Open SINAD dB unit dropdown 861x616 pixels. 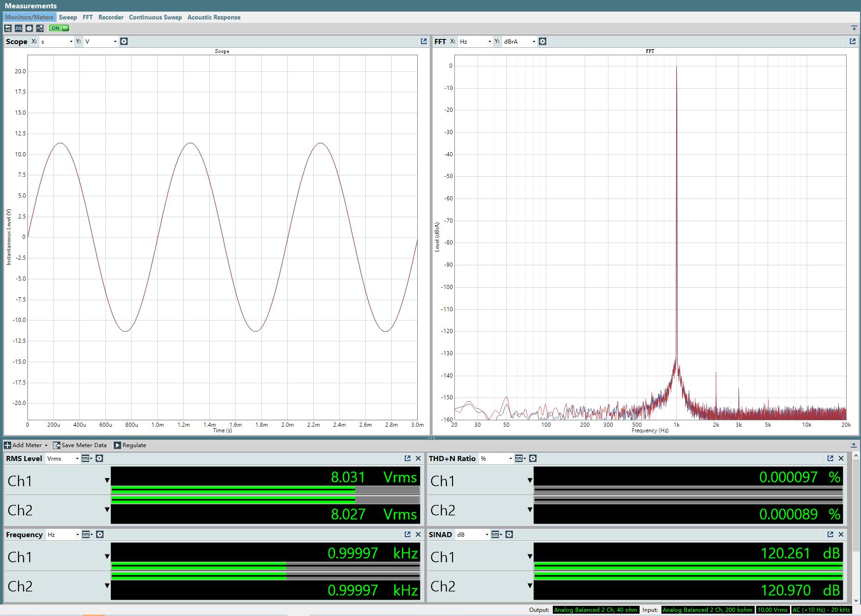coord(473,534)
